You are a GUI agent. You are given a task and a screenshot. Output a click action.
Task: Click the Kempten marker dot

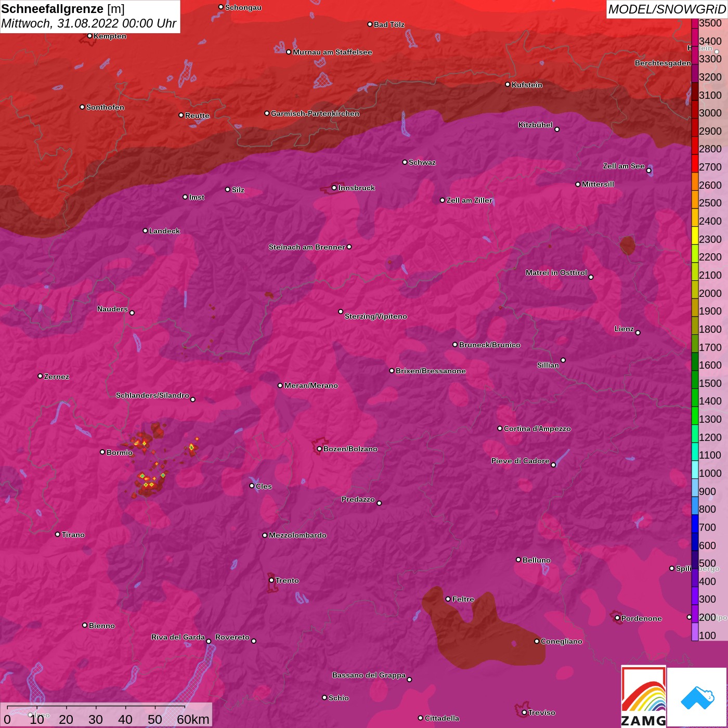pos(89,36)
